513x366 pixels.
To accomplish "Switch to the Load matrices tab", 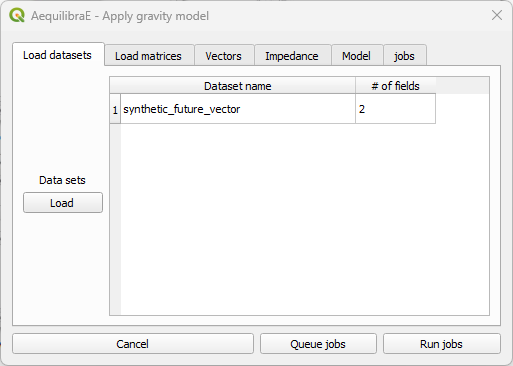I will click(x=149, y=56).
